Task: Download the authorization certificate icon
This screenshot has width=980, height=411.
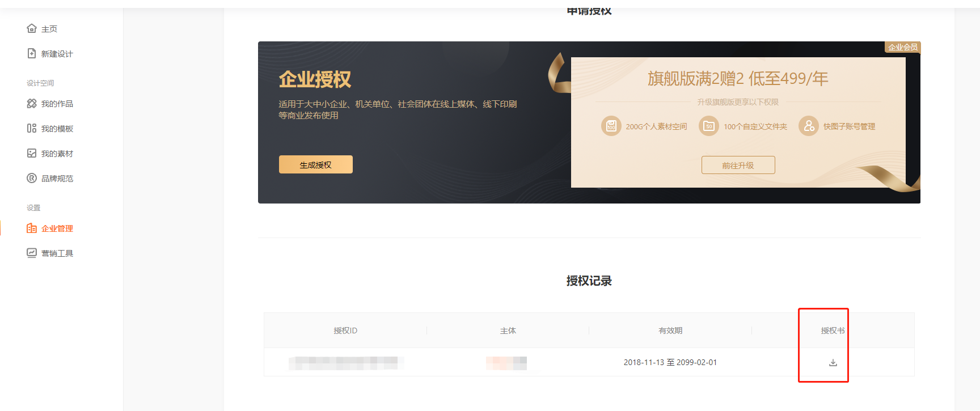Action: (833, 362)
